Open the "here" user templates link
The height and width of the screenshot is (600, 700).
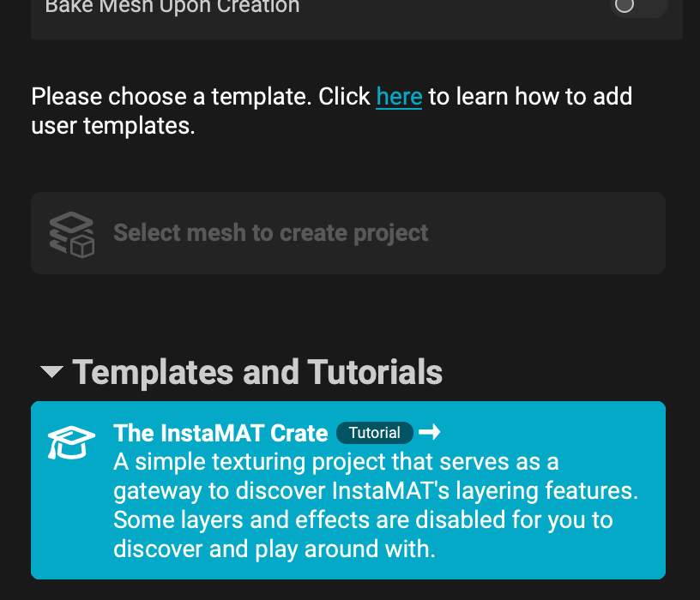point(399,96)
